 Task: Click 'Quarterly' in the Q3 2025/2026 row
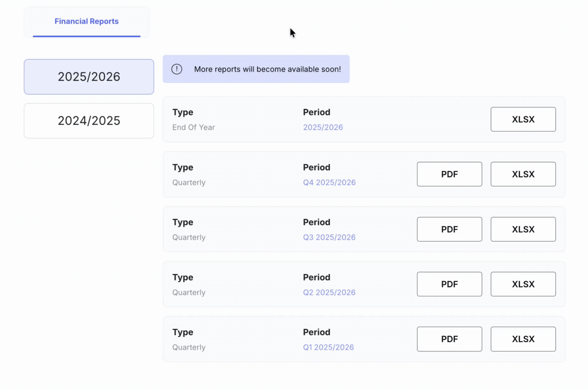(x=189, y=238)
